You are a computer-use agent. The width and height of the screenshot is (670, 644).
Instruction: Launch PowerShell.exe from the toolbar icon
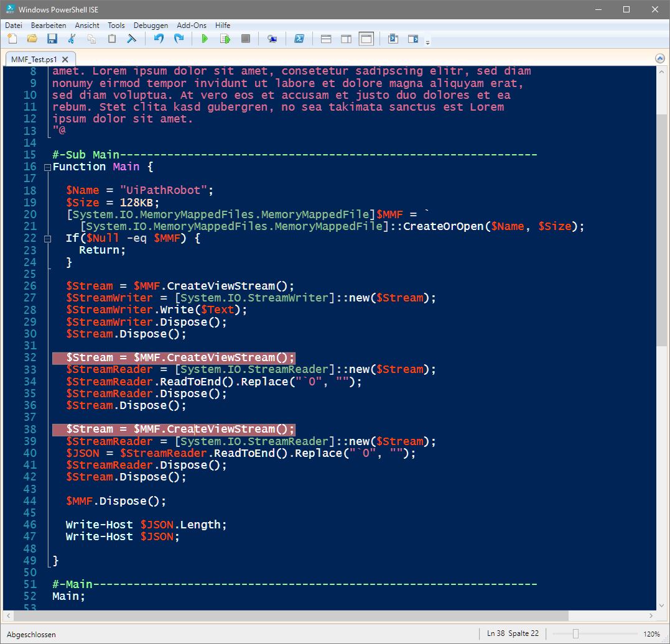[x=299, y=38]
